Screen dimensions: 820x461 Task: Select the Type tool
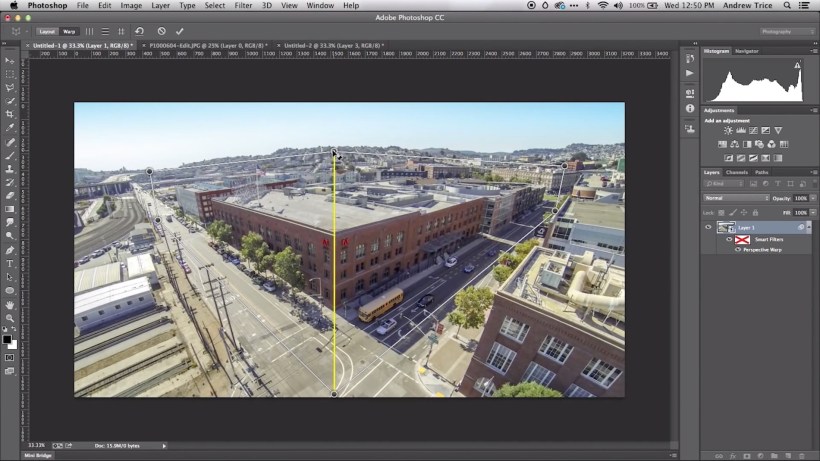[10, 264]
